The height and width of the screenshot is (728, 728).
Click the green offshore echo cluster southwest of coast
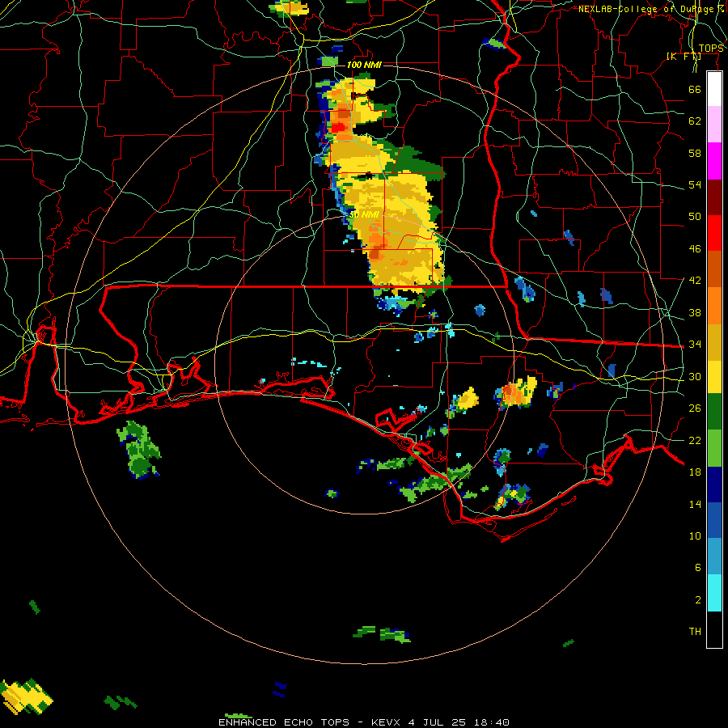(139, 450)
